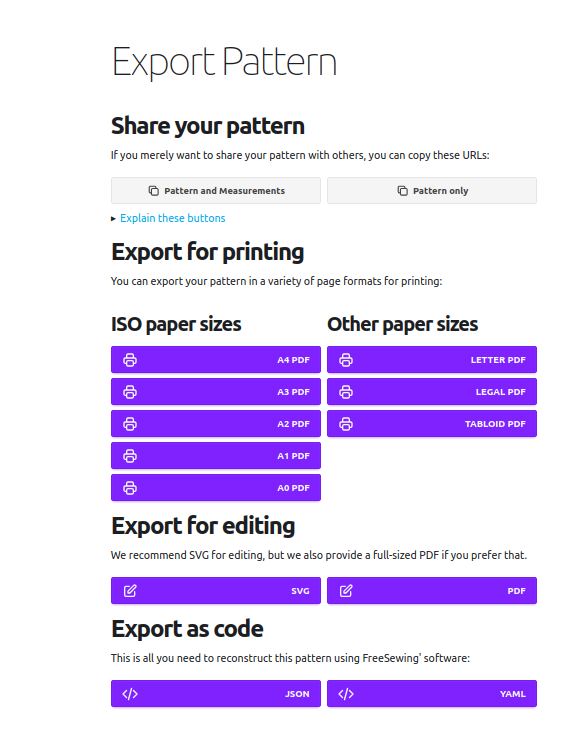Export pattern as A1 PDF
The image size is (563, 755).
pos(216,456)
